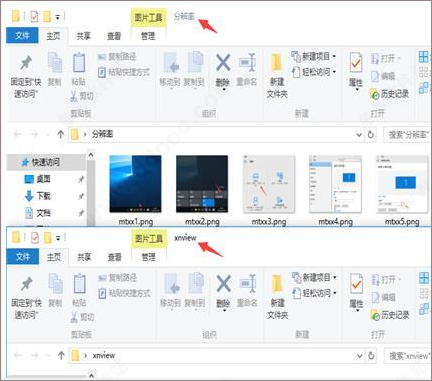Image resolution: width=432 pixels, height=381 pixels.
Task: Expand address history dropdown in 分辨率 window
Action: coord(359,135)
